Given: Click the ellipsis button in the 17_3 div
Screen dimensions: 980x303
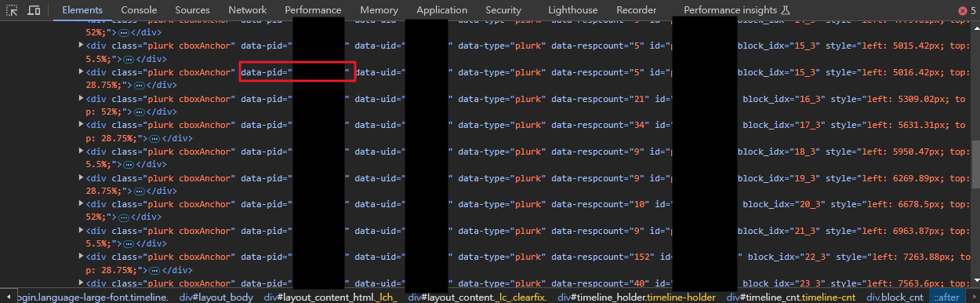Looking at the screenshot, I should pos(155,138).
